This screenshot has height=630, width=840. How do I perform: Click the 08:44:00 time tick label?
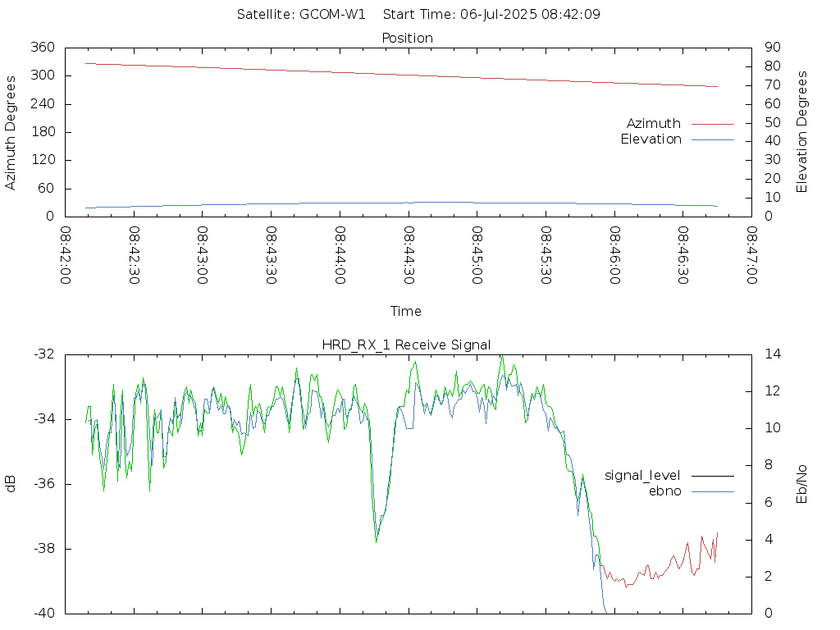[340, 255]
